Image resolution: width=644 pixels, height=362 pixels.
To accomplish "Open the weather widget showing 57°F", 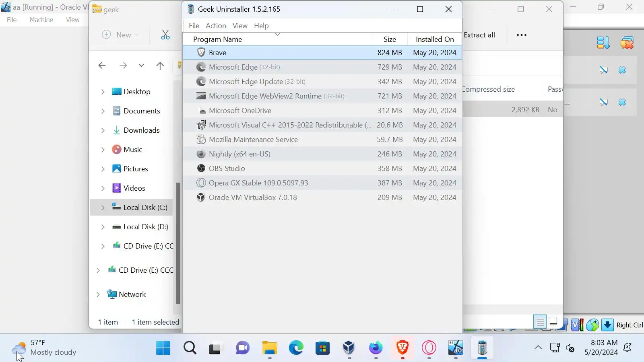I will click(x=44, y=348).
